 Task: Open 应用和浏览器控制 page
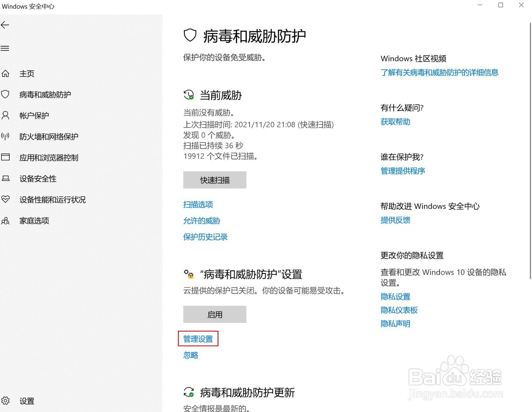pyautogui.click(x=49, y=157)
